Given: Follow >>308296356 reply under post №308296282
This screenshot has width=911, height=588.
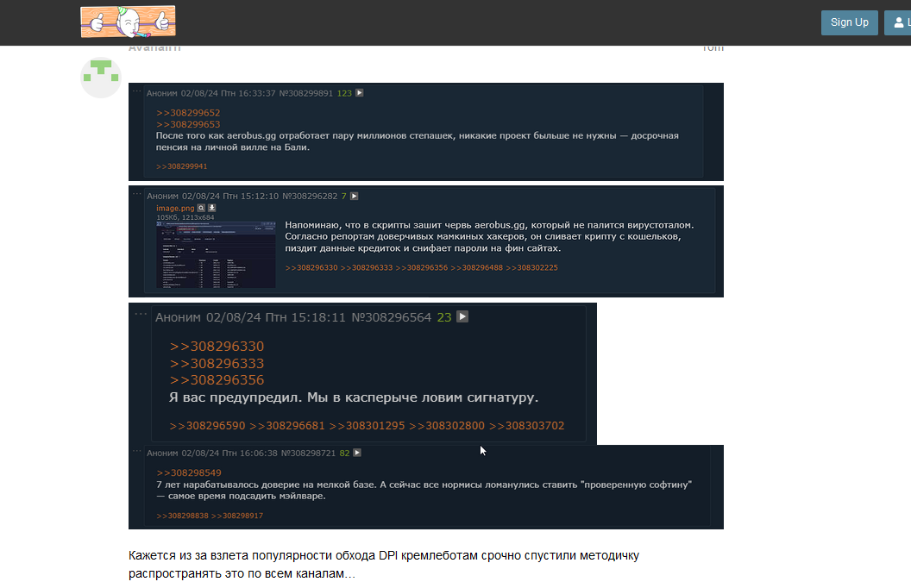Looking at the screenshot, I should tap(422, 267).
